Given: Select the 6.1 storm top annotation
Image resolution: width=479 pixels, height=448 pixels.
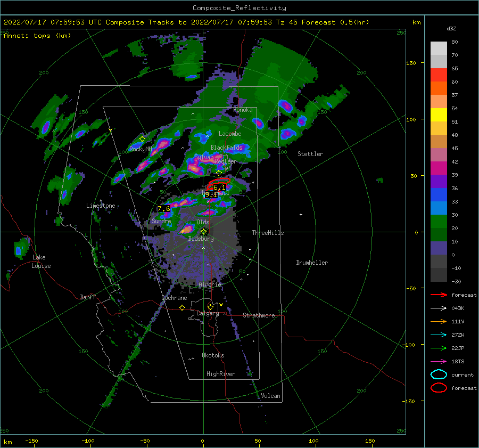Looking at the screenshot, I should (x=219, y=187).
